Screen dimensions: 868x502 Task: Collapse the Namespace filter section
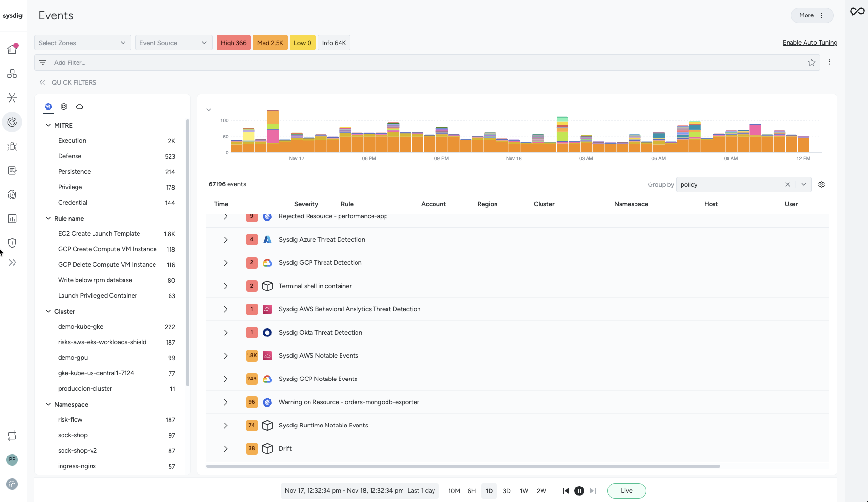[48, 404]
